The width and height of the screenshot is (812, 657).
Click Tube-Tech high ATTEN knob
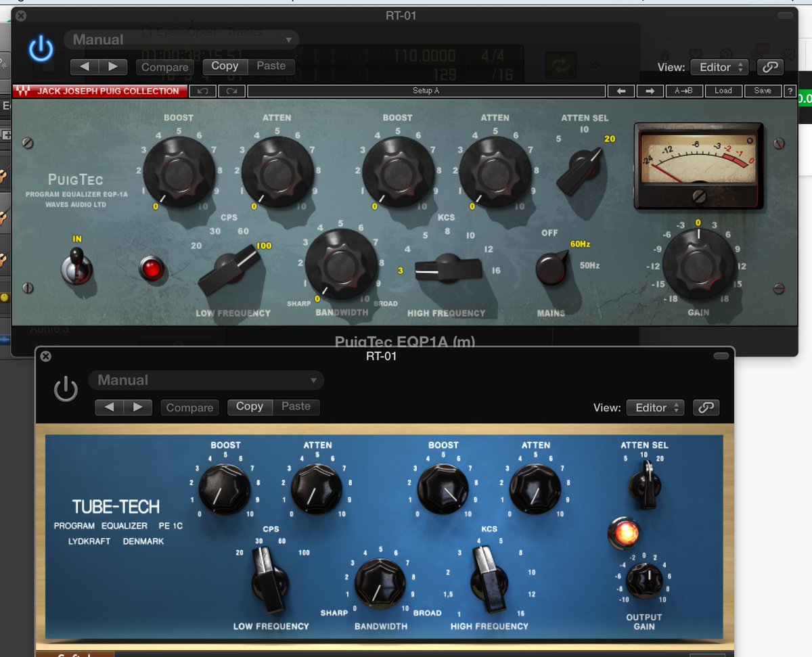pyautogui.click(x=535, y=489)
